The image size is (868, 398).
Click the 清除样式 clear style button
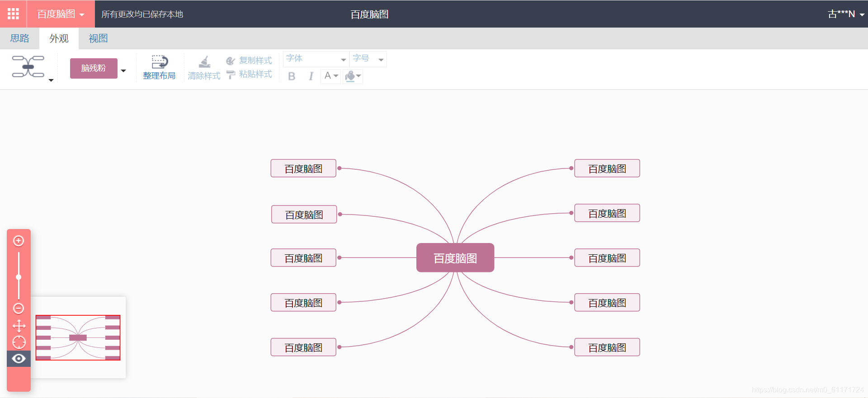click(x=204, y=68)
